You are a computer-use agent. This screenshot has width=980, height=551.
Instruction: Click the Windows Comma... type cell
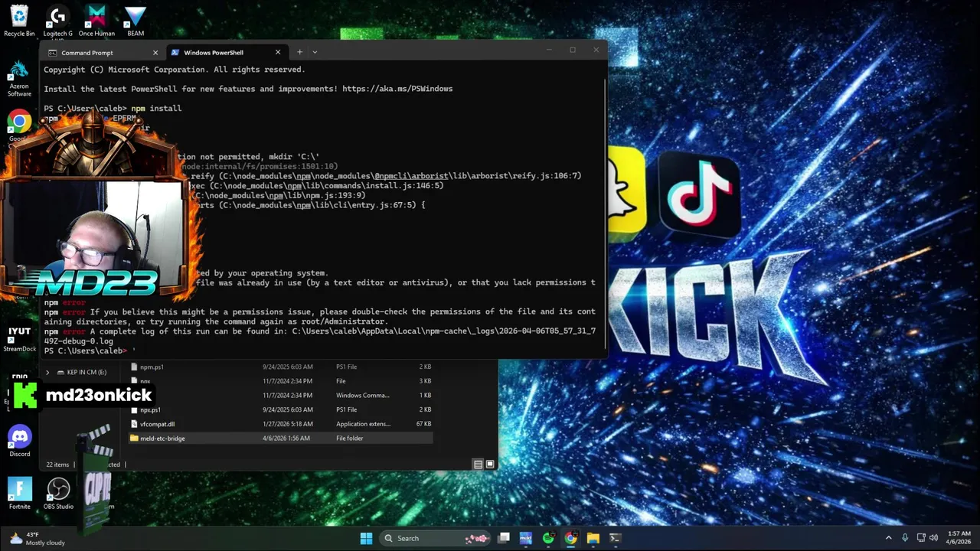coord(362,396)
